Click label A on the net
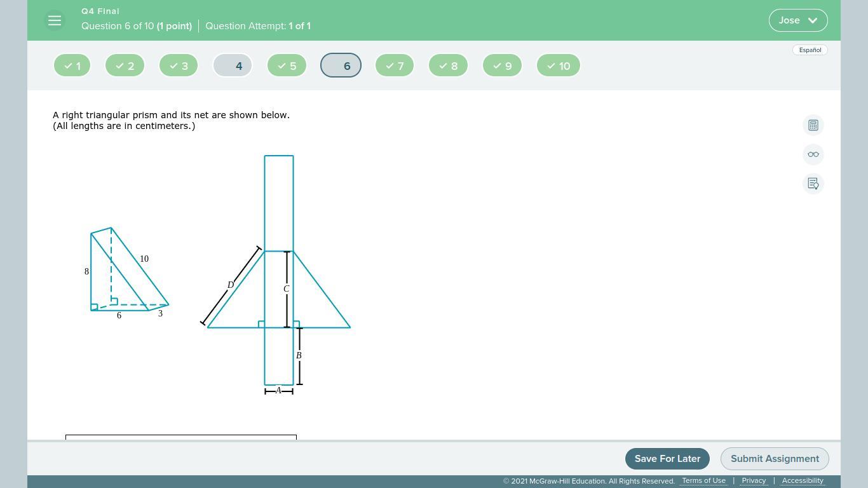Image resolution: width=868 pixels, height=488 pixels. pyautogui.click(x=278, y=391)
